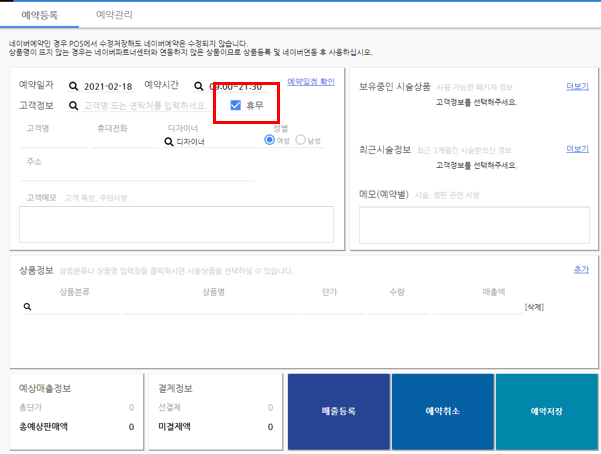Click the 고객메모 text area

176,224
